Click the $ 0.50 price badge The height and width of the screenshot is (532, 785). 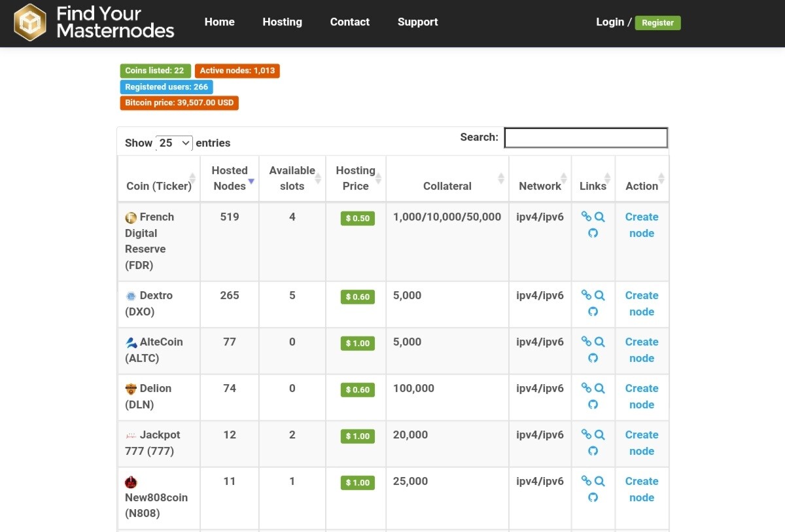click(x=358, y=218)
